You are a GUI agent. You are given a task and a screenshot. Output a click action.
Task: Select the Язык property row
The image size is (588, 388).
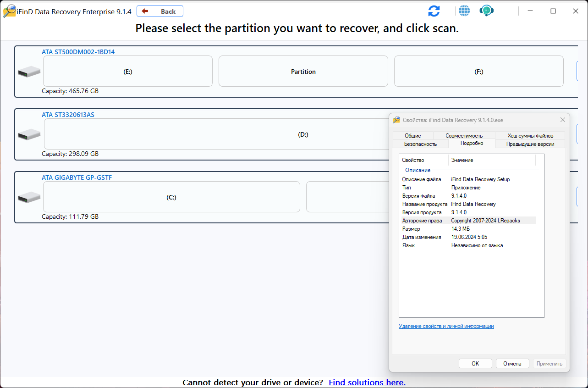(467, 245)
